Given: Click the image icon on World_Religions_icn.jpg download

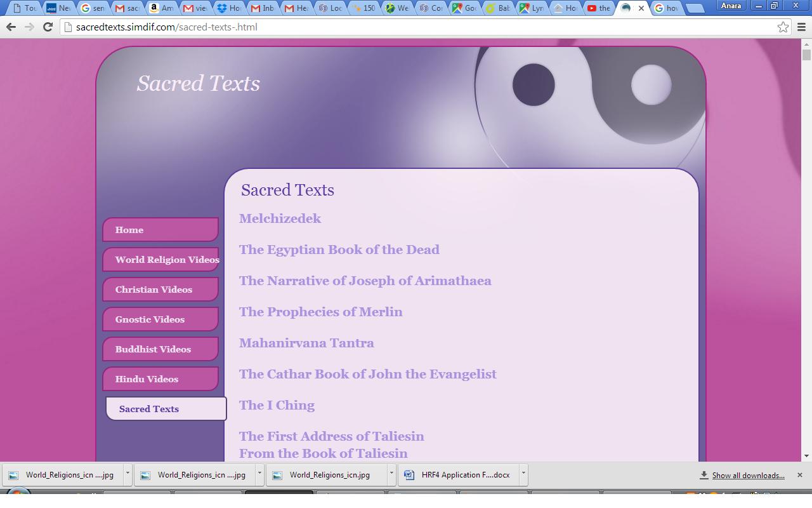Looking at the screenshot, I should [x=277, y=474].
